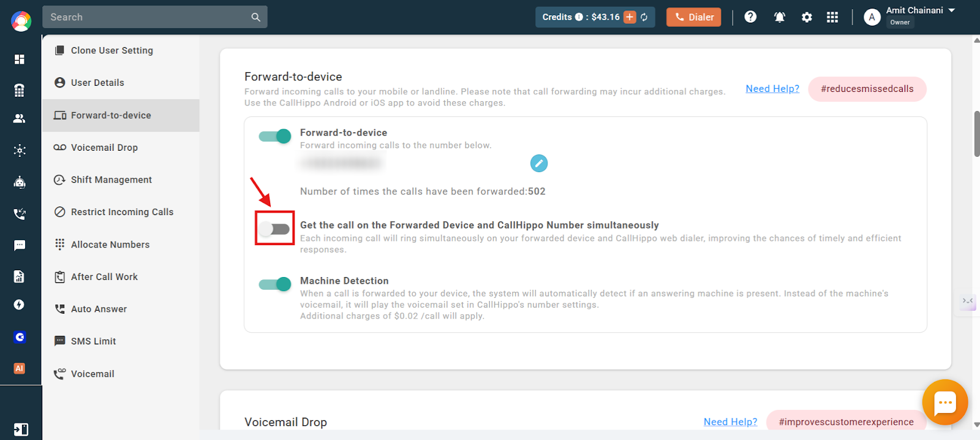
Task: Refresh credits balance icon
Action: point(644,17)
